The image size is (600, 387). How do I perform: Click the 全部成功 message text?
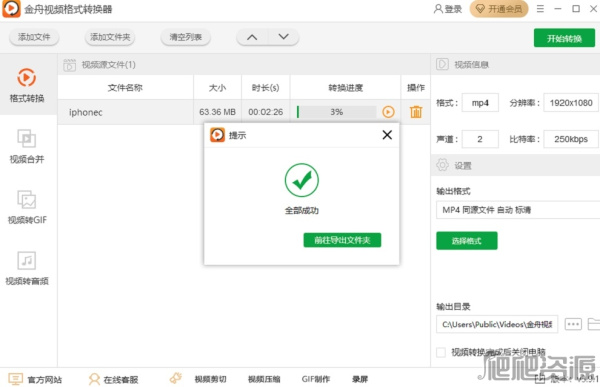(302, 210)
